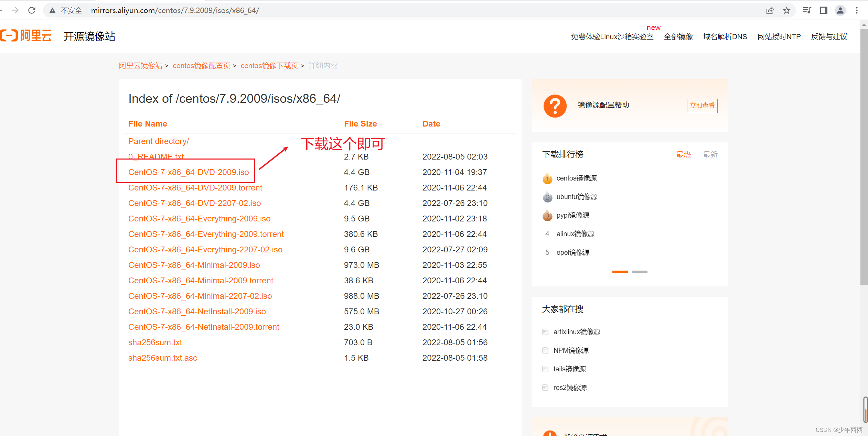This screenshot has width=868, height=436.
Task: Click the 立即查看 button
Action: (702, 106)
